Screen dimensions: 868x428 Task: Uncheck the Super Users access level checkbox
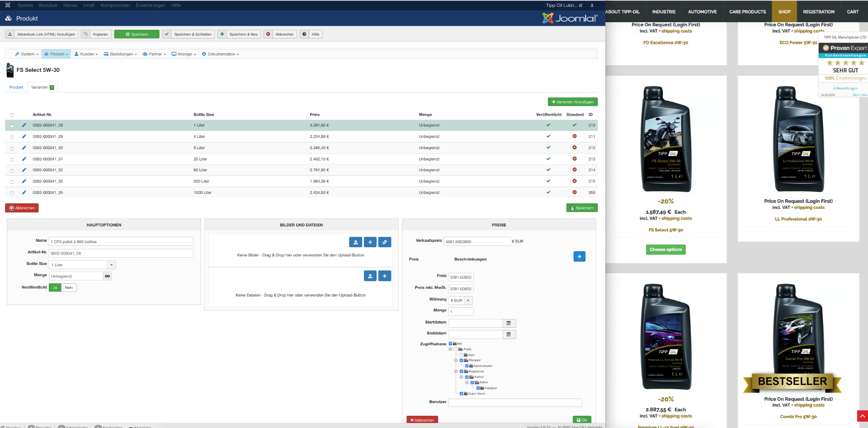coord(461,394)
